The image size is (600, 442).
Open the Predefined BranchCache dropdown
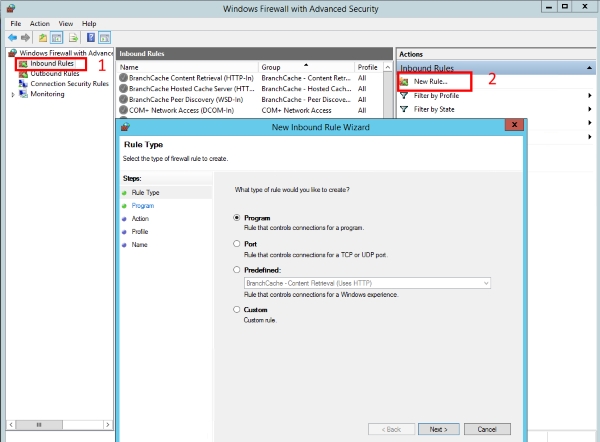[x=486, y=283]
